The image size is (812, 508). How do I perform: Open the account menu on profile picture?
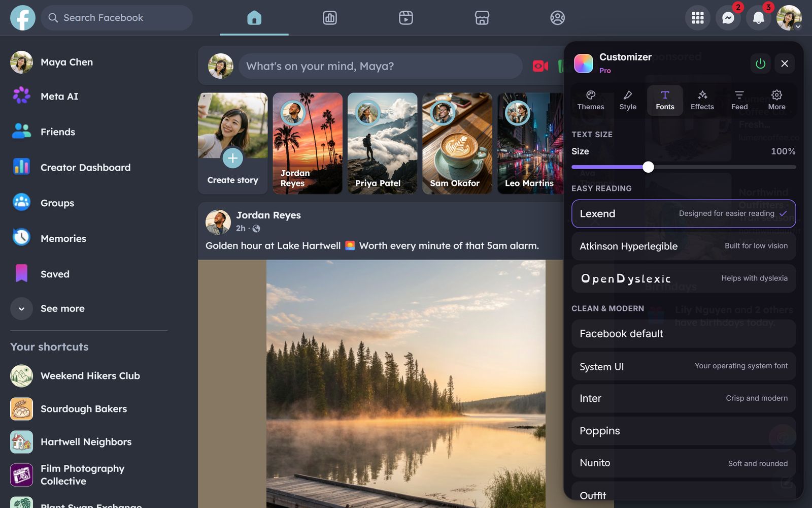pyautogui.click(x=789, y=18)
